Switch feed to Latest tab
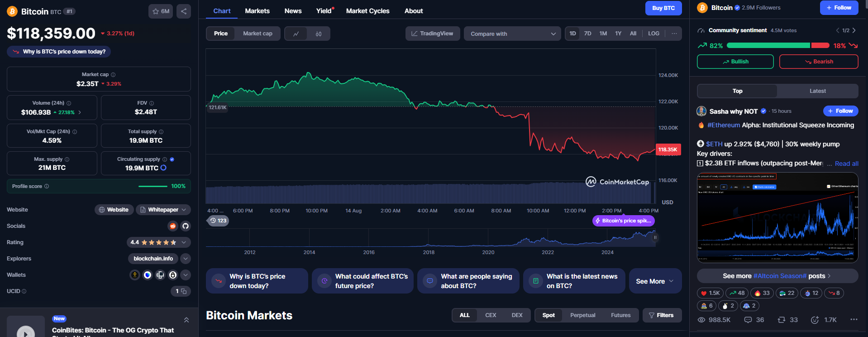This screenshot has width=868, height=337. coord(818,91)
